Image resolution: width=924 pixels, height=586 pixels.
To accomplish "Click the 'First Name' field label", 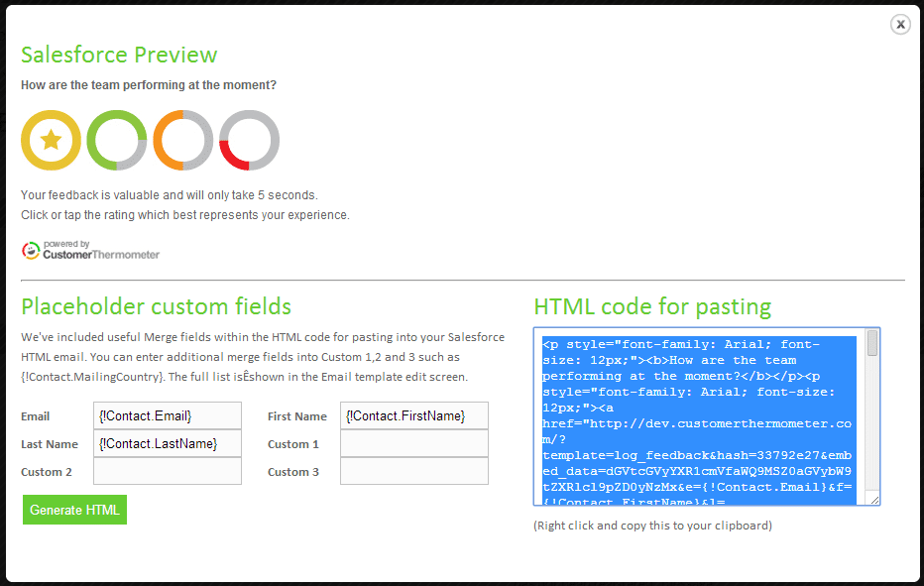I will tap(297, 416).
